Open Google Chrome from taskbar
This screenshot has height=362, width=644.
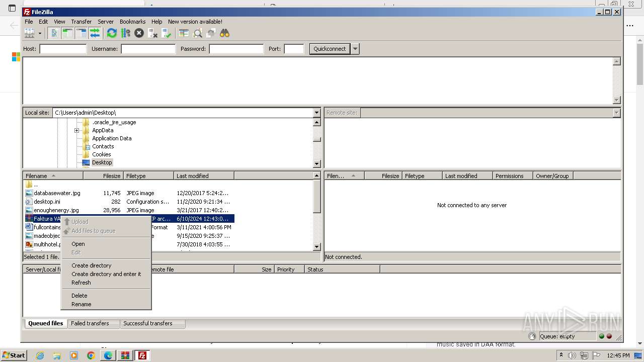[x=91, y=355]
